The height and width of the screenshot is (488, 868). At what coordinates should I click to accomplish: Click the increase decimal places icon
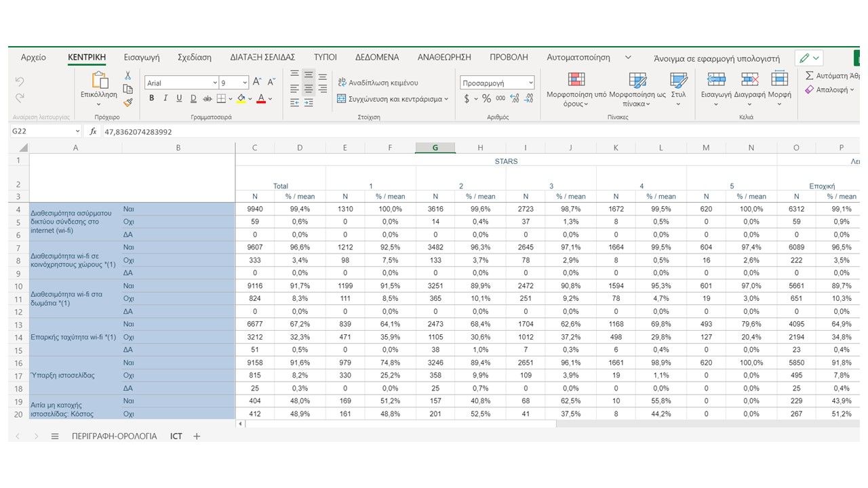click(515, 99)
